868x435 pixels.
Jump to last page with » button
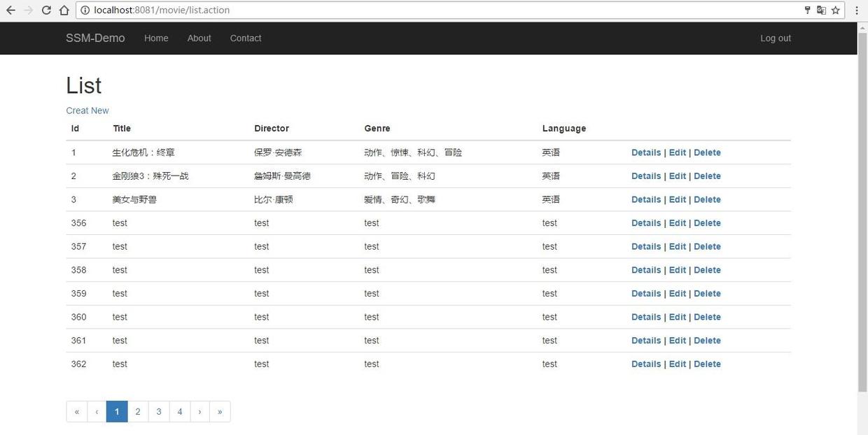click(220, 412)
